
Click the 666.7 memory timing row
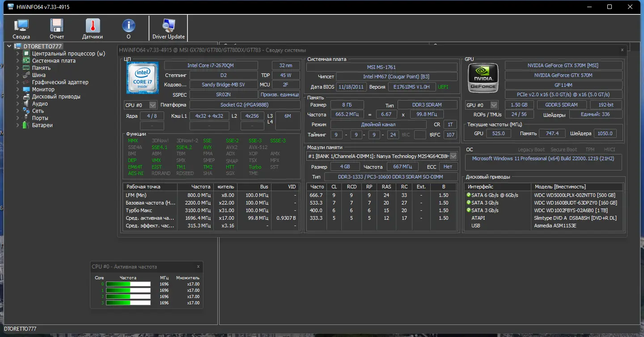tap(382, 195)
